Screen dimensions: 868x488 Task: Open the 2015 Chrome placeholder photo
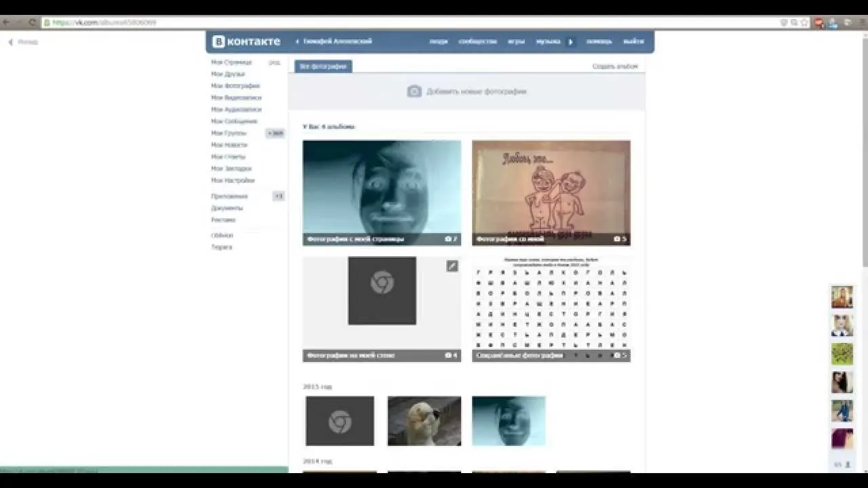point(340,421)
